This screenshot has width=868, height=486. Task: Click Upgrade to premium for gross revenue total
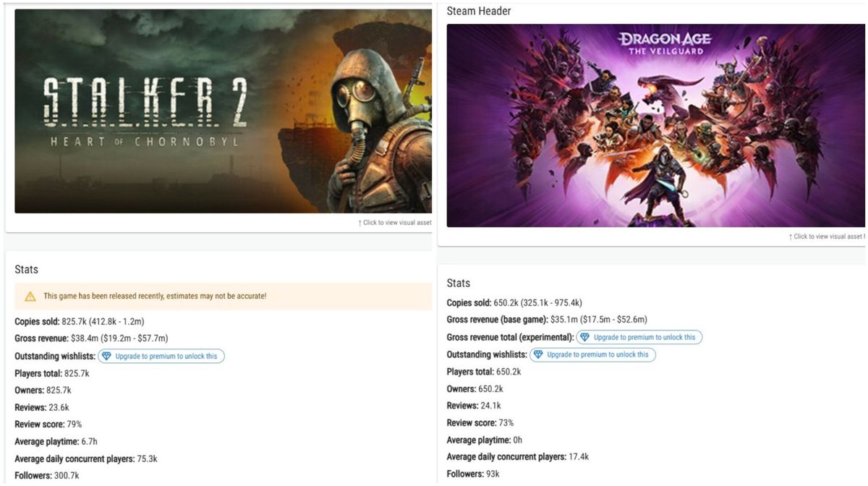point(639,338)
